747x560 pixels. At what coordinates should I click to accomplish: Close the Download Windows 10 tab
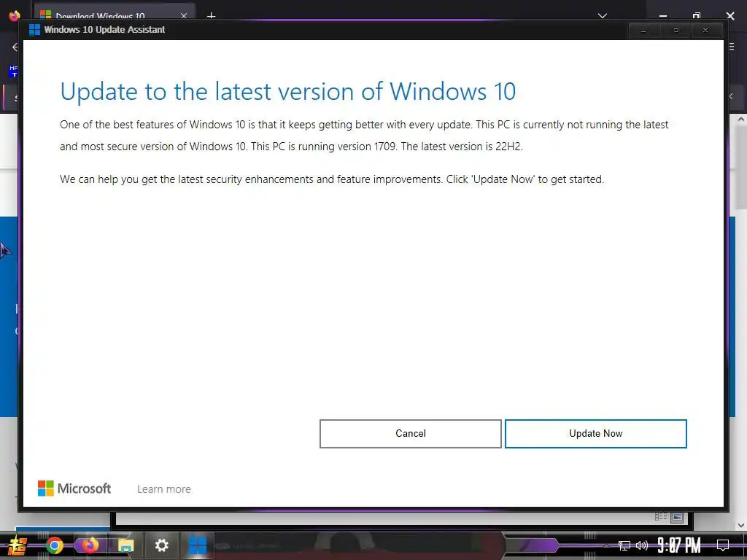pyautogui.click(x=184, y=16)
